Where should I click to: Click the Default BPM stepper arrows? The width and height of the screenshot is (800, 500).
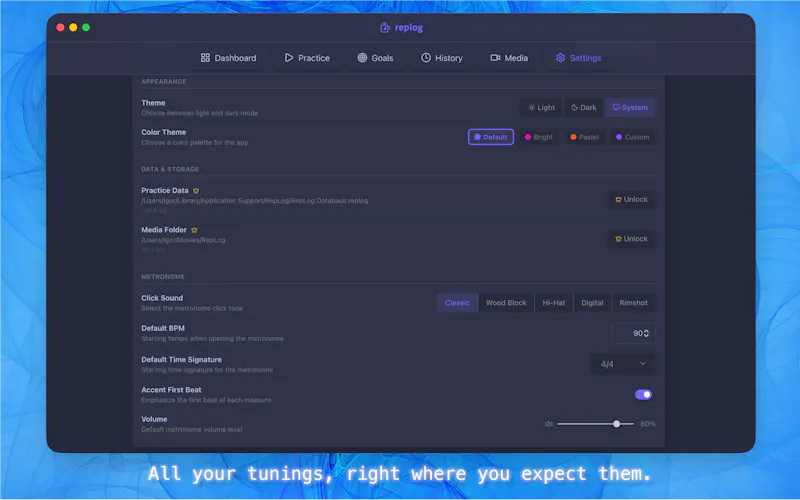click(x=646, y=333)
